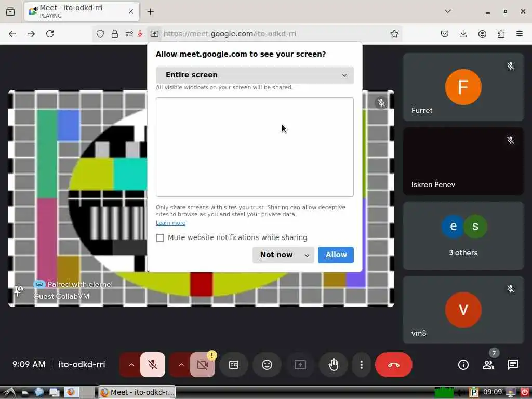Open chat with everyone
The image size is (532, 399).
click(x=513, y=365)
